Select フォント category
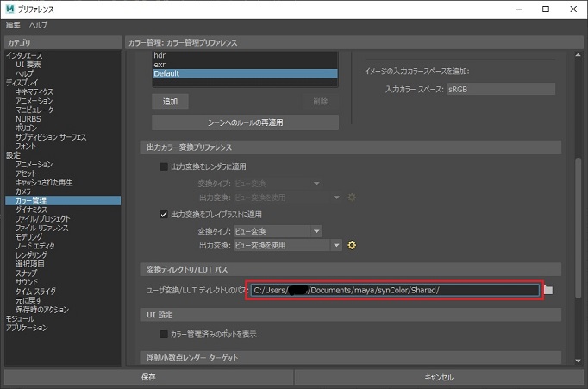Screen dimensions: 588x389 click(26, 146)
